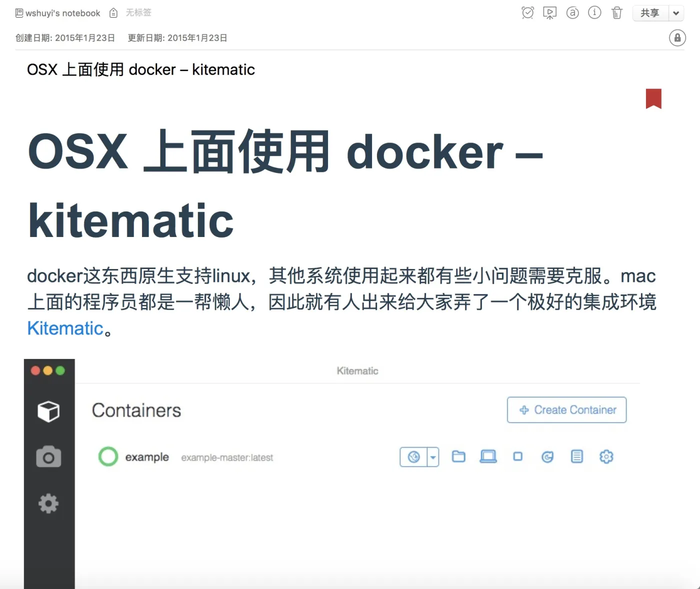Open the containers cube icon in sidebar
700x589 pixels.
click(48, 411)
